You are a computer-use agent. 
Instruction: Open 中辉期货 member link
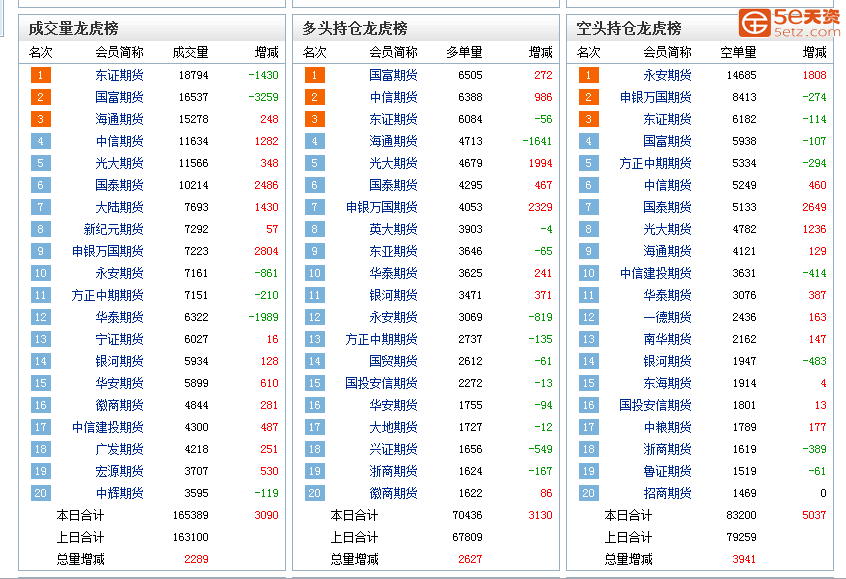click(119, 493)
